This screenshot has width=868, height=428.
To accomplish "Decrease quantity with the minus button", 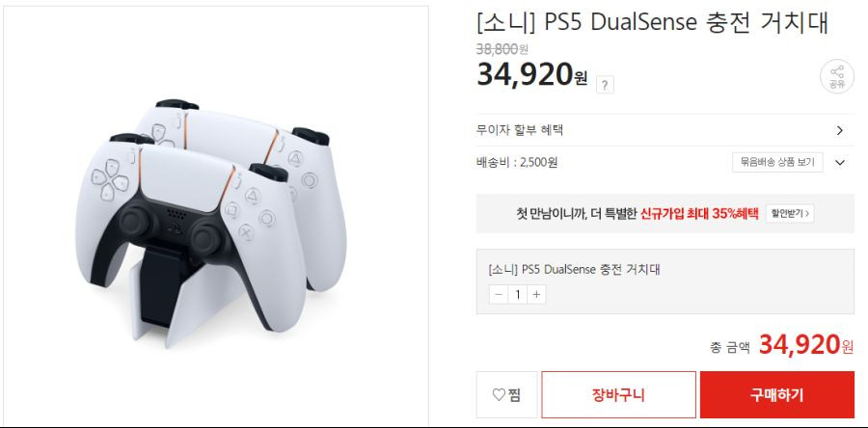I will [x=499, y=295].
